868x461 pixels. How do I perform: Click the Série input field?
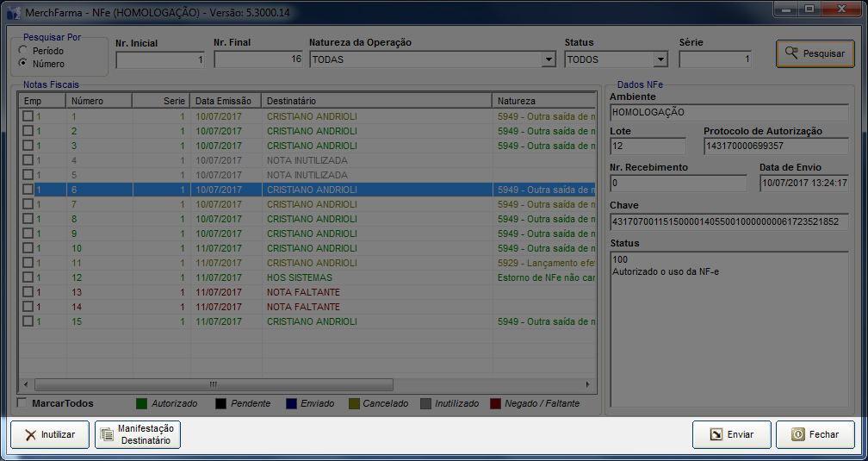point(716,60)
